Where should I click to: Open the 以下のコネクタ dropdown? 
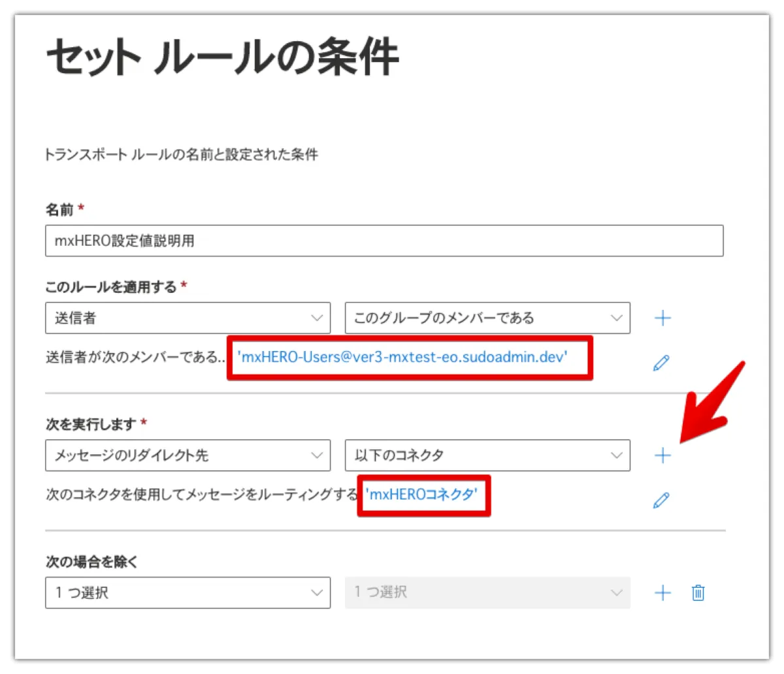tap(487, 456)
